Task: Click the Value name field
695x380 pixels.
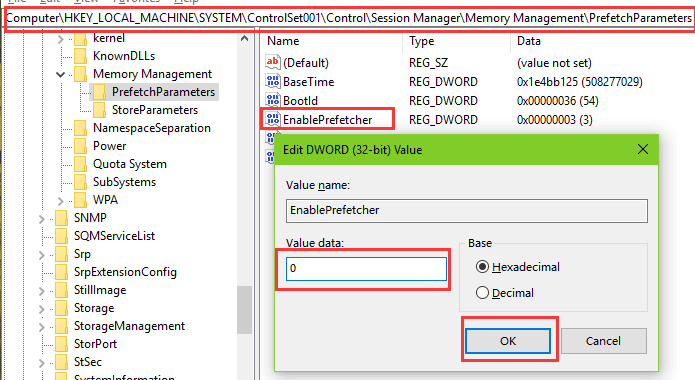Action: click(x=467, y=211)
